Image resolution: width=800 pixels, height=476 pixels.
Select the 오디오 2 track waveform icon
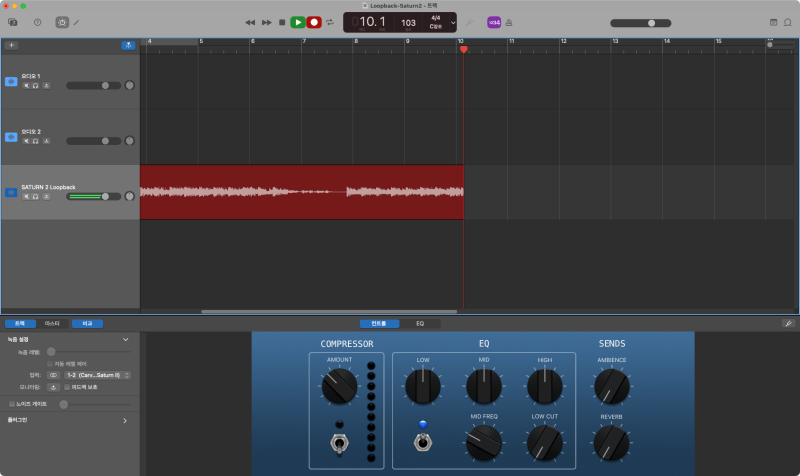point(11,137)
